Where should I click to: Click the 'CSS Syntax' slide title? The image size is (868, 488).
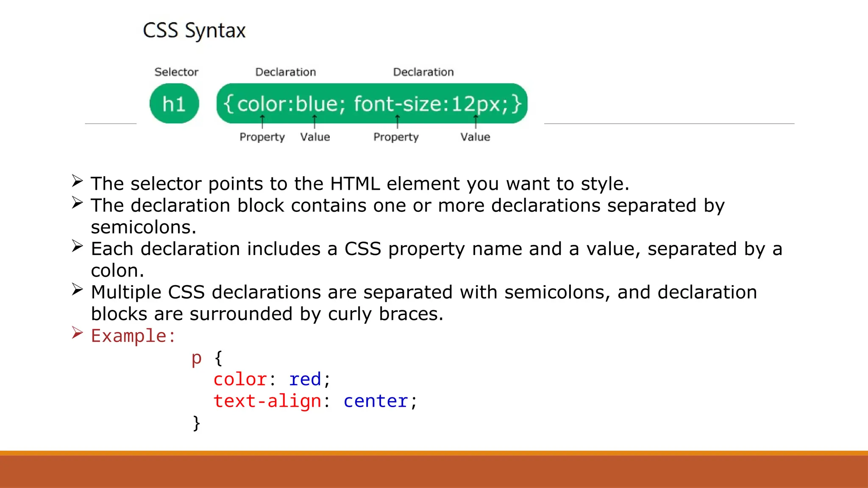point(194,31)
